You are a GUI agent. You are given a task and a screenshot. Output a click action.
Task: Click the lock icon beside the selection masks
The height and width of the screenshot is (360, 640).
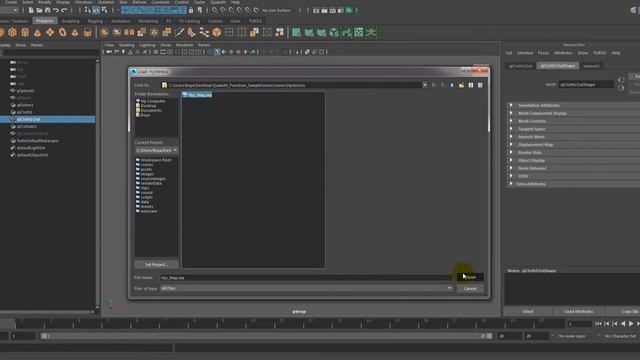point(191,10)
